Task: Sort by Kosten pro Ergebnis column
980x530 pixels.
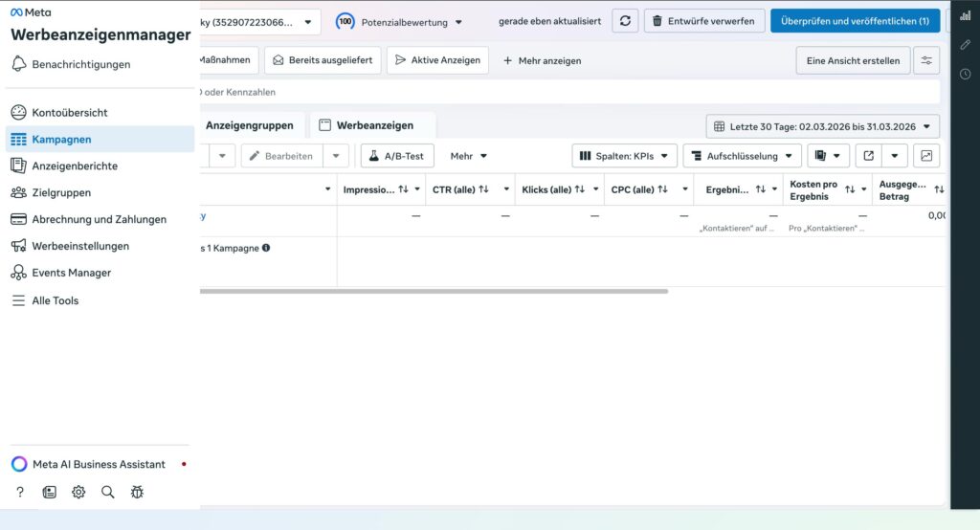Action: tap(850, 189)
